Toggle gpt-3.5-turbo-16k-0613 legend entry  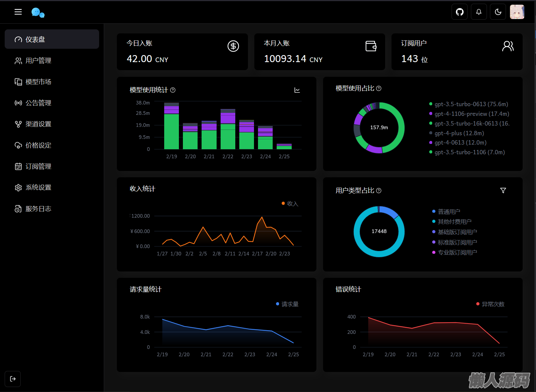[x=469, y=124]
